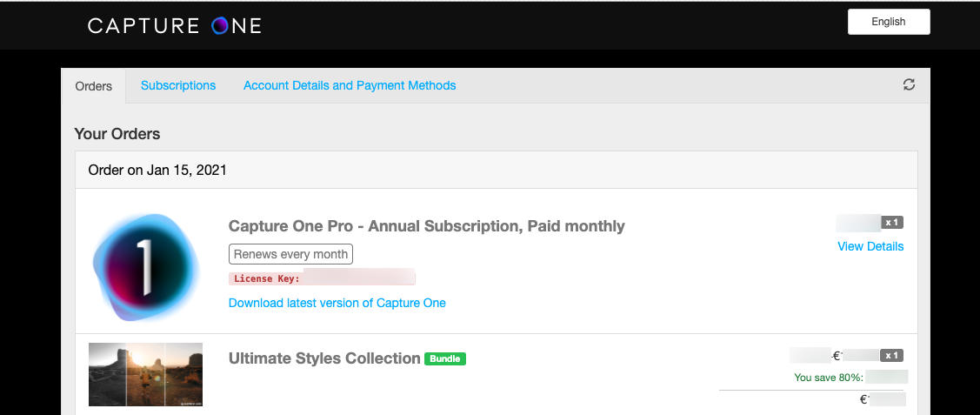Click the Capture One Pro product image
980x415 pixels.
146,267
